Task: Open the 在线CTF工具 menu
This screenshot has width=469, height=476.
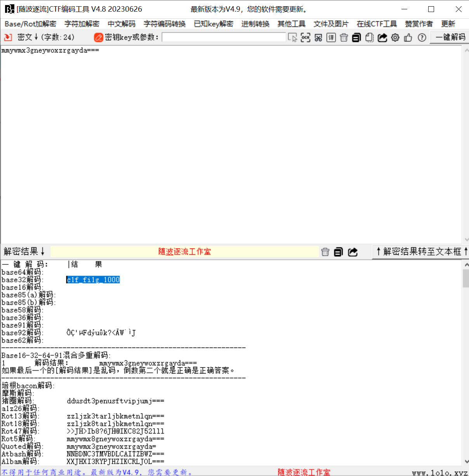Action: 377,24
